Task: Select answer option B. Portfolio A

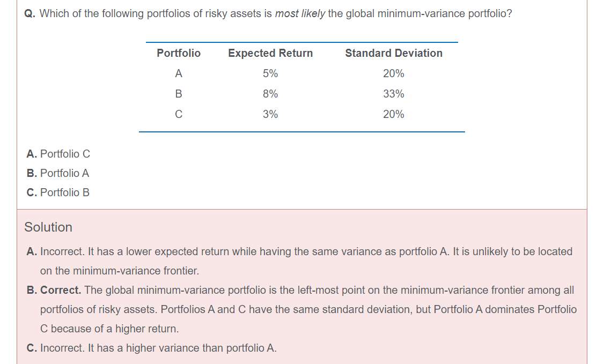Action: click(58, 173)
